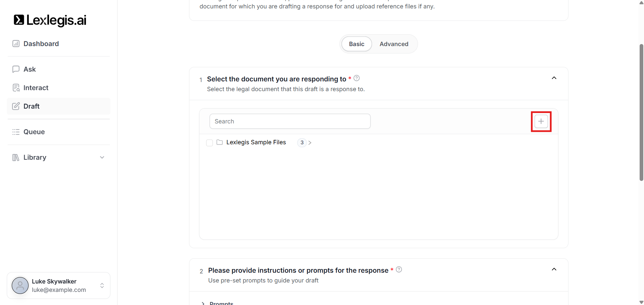Click the Lexlegis.ai logo
Viewport: 644px width, 305px height.
[x=50, y=20]
